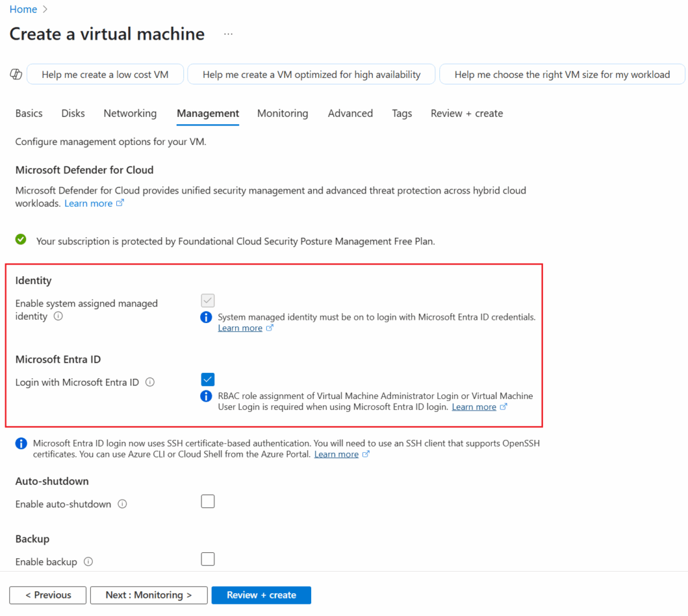Open Learn more link for Defender for Cloud
The height and width of the screenshot is (616, 688).
tap(89, 203)
